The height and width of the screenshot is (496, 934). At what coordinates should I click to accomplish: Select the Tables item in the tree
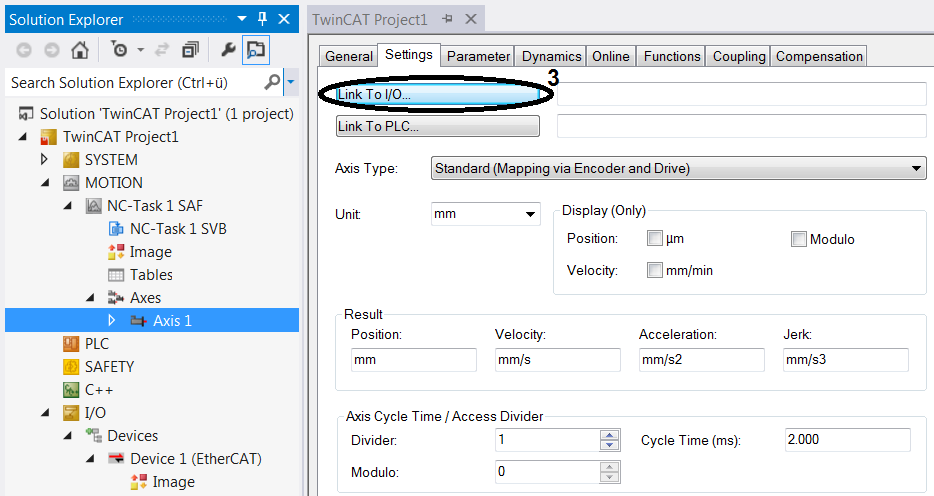[x=151, y=275]
